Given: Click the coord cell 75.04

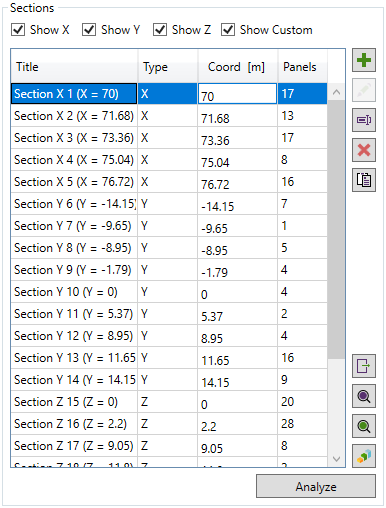Looking at the screenshot, I should 237,160.
